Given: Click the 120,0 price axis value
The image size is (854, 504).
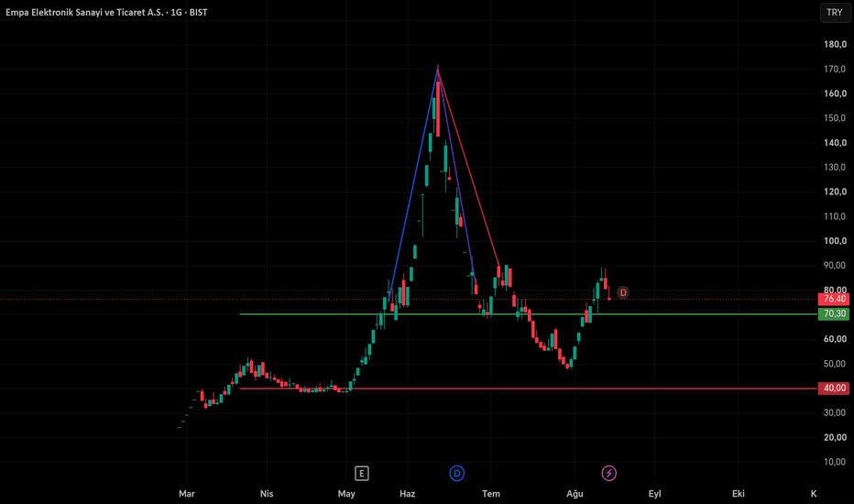Looking at the screenshot, I should [835, 192].
